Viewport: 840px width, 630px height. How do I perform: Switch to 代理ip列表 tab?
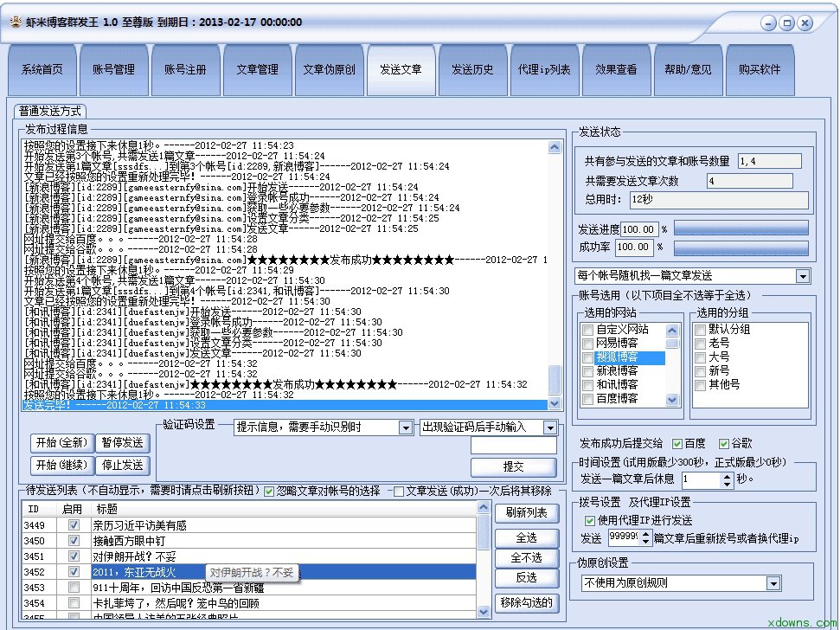click(544, 69)
